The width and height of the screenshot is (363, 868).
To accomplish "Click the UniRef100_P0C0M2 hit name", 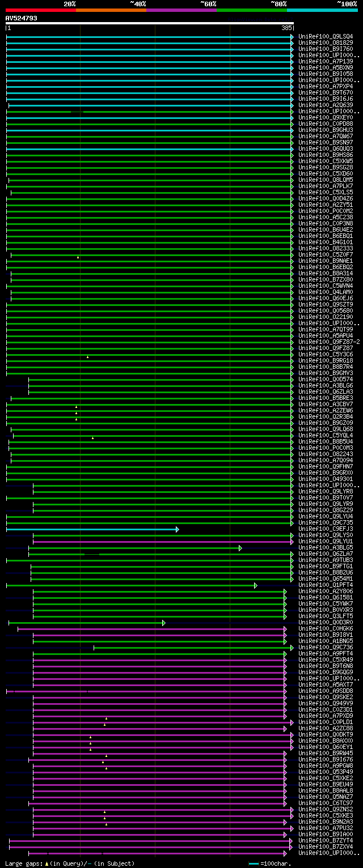I will click(x=326, y=211).
